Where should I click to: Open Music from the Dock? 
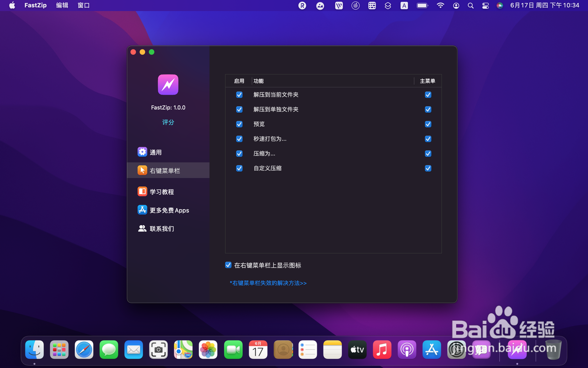coord(382,350)
